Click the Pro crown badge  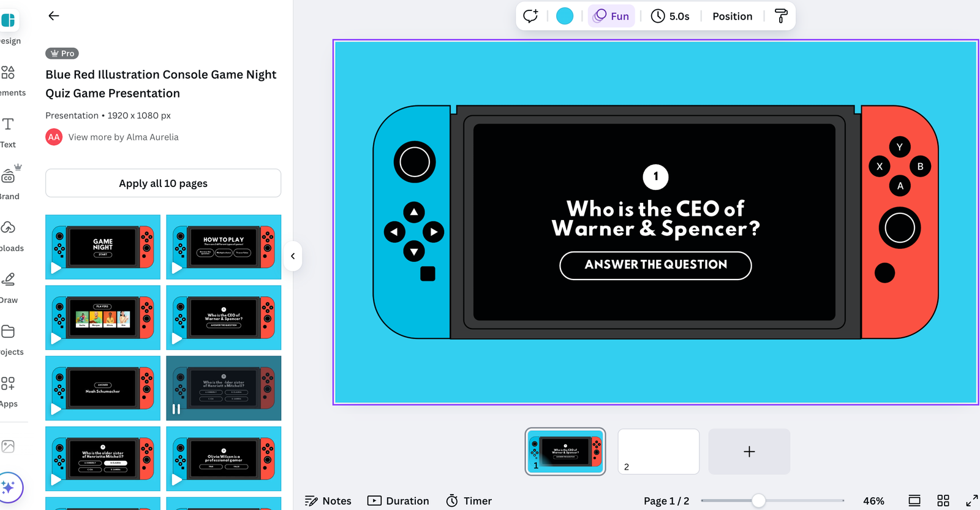click(x=62, y=53)
